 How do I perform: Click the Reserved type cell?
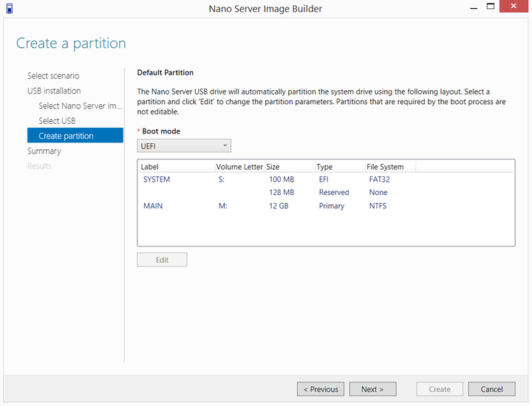pos(334,193)
